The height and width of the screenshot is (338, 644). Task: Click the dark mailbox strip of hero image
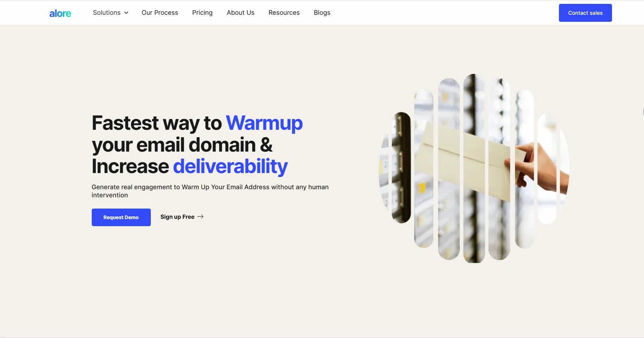[401, 167]
